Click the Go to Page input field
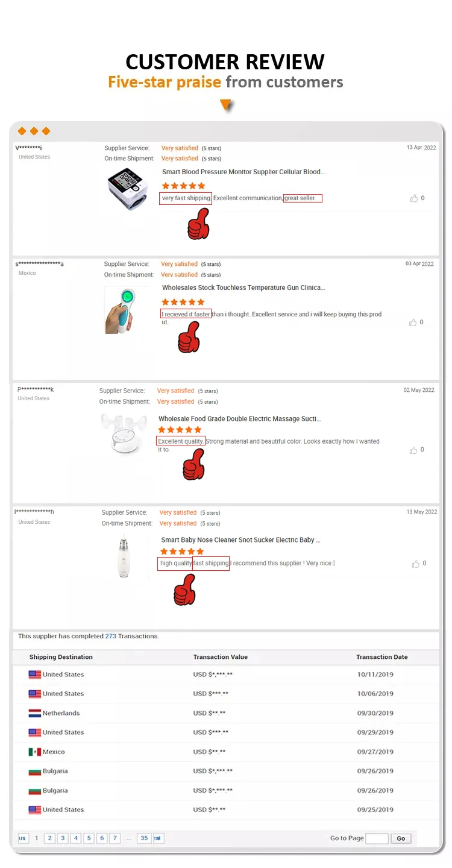 [x=377, y=838]
